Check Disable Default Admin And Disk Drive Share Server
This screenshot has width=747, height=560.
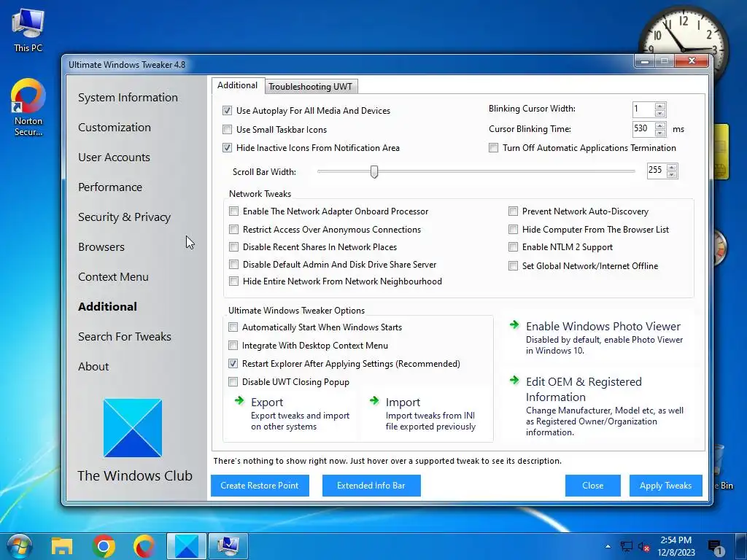point(234,264)
